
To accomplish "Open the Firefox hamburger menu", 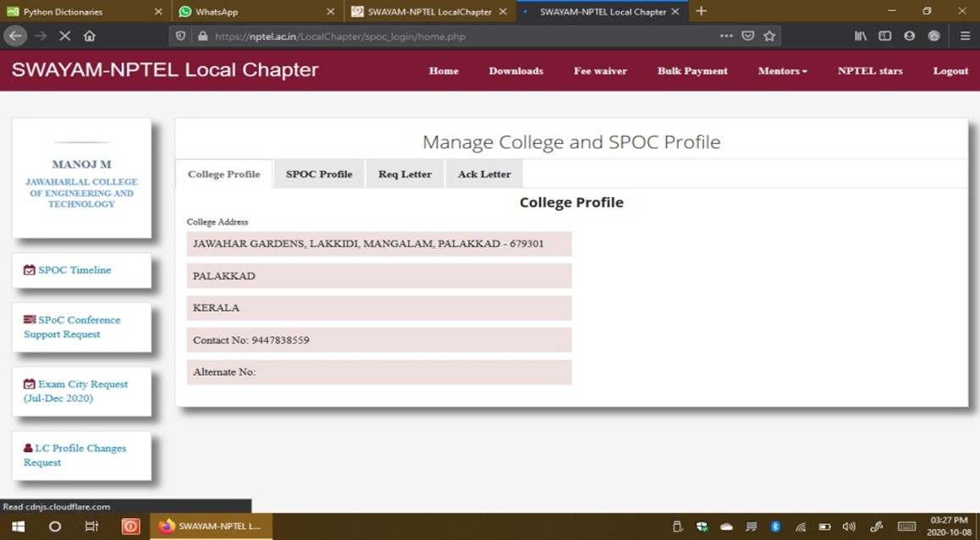I will 965,36.
